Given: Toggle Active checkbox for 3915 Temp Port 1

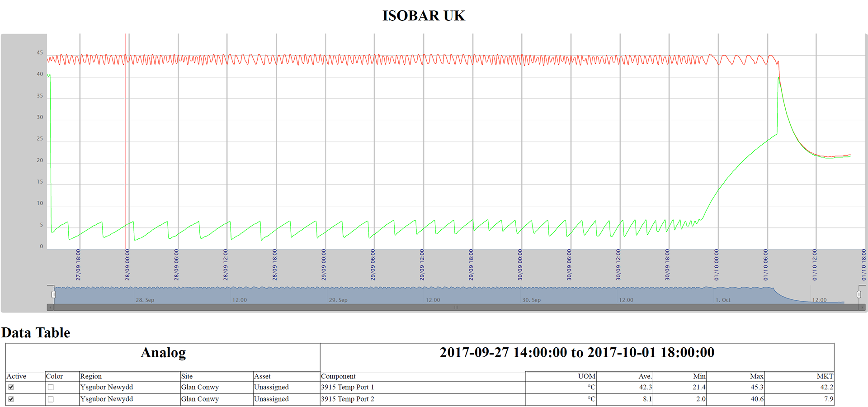Looking at the screenshot, I should click(11, 387).
